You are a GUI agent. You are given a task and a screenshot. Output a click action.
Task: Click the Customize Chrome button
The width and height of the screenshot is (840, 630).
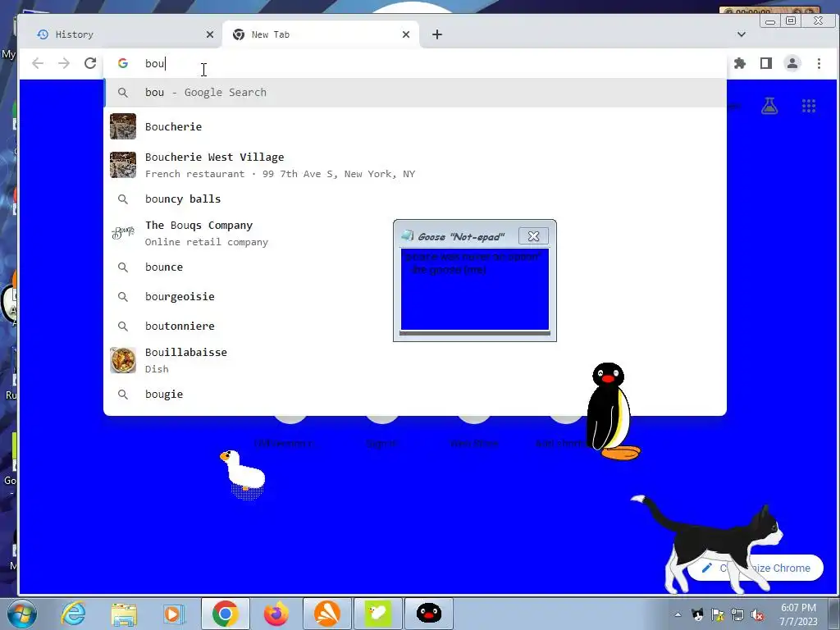756,568
